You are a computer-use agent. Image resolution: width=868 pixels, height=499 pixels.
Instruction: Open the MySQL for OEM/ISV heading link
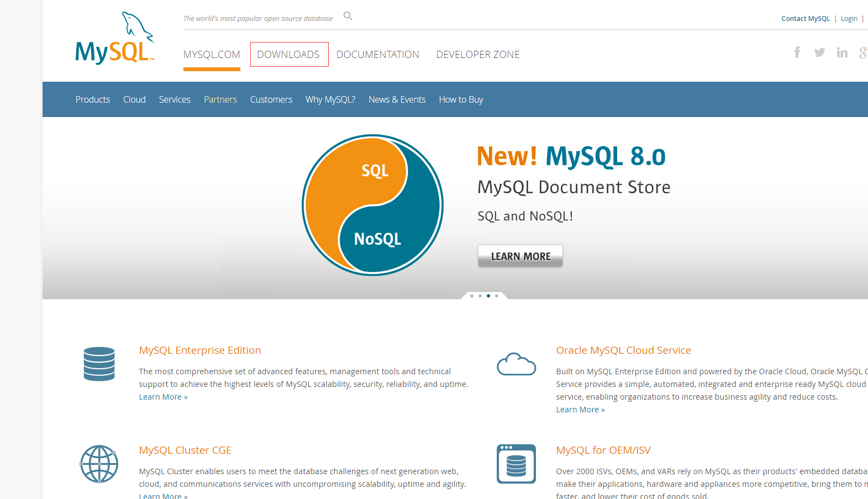click(x=603, y=450)
